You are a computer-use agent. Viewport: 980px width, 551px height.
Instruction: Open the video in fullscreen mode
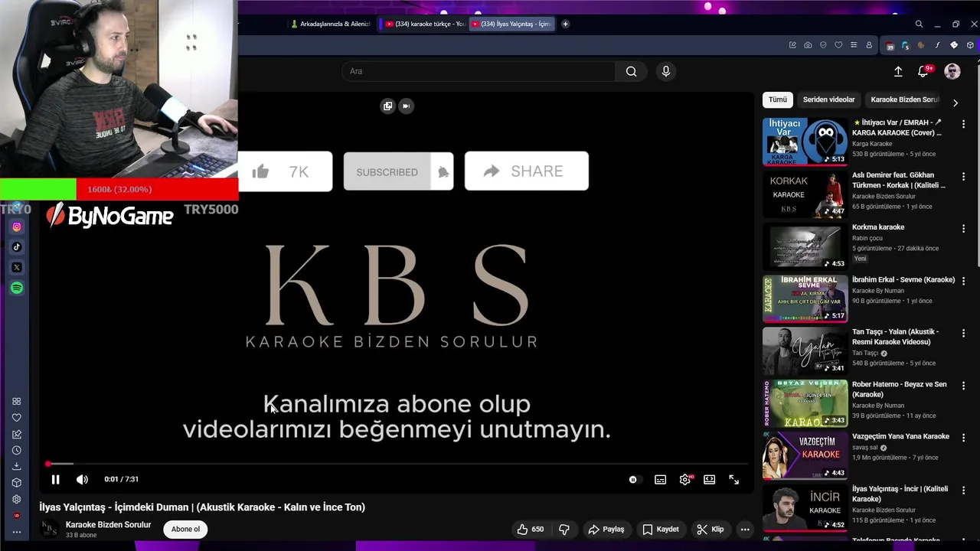[x=733, y=480]
